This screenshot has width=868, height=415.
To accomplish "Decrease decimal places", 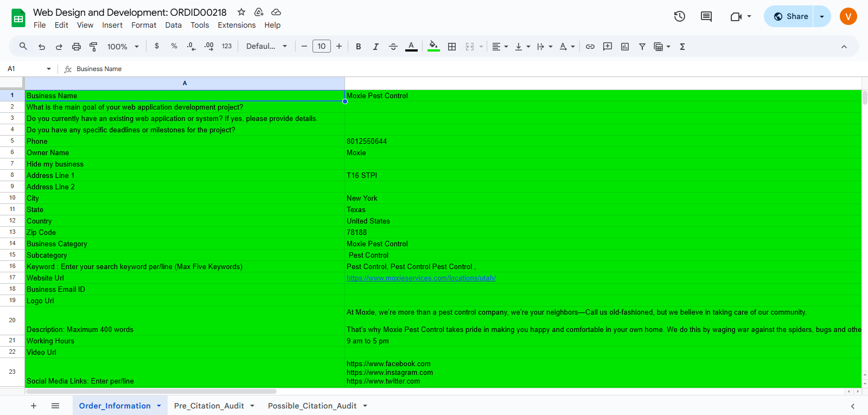I will (x=191, y=46).
